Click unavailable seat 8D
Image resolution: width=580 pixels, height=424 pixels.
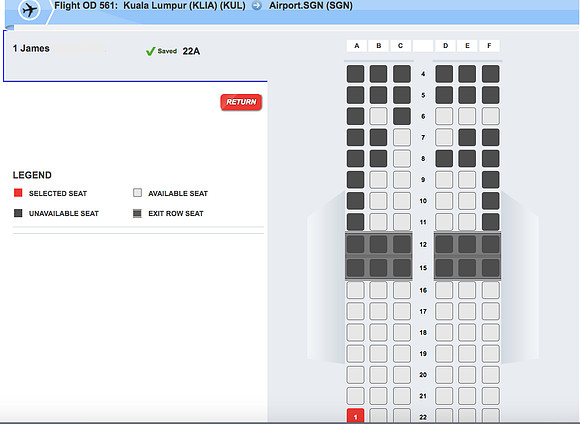[444, 158]
